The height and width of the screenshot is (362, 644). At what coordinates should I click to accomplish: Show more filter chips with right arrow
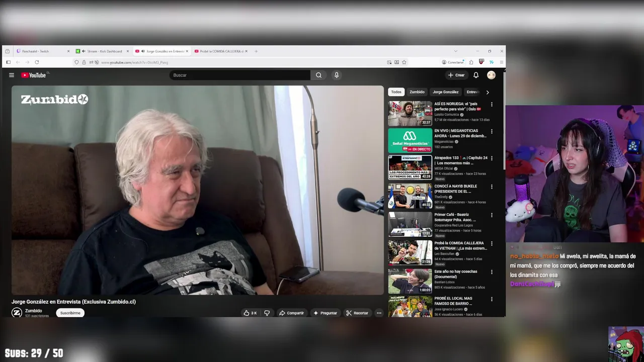pyautogui.click(x=487, y=92)
